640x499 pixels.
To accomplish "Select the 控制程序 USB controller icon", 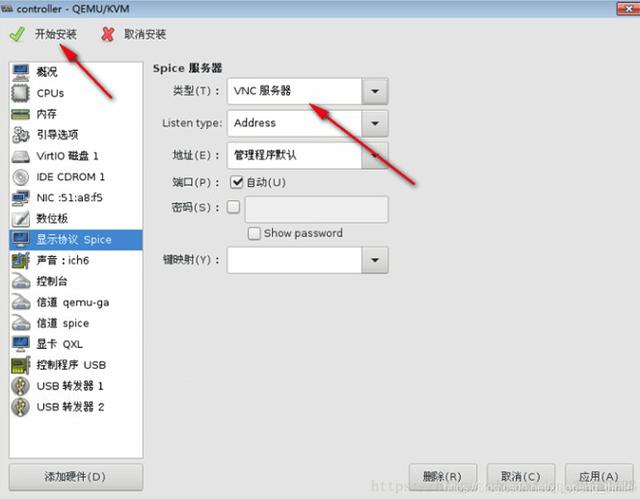I will point(21,366).
